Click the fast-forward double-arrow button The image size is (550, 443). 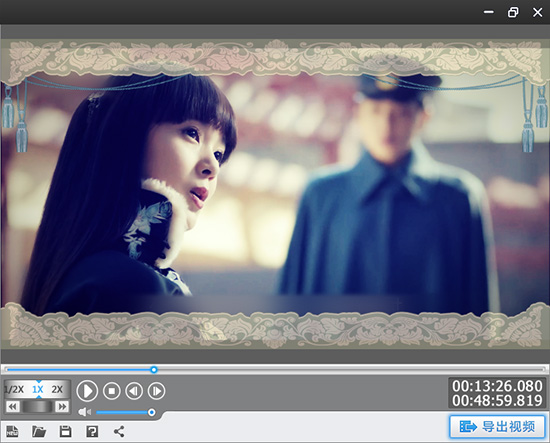62,407
